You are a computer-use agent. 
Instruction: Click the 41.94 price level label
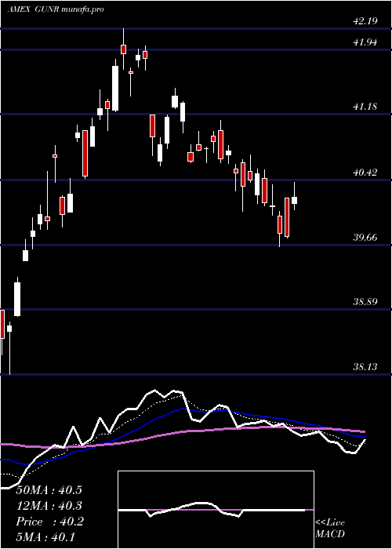tap(365, 42)
